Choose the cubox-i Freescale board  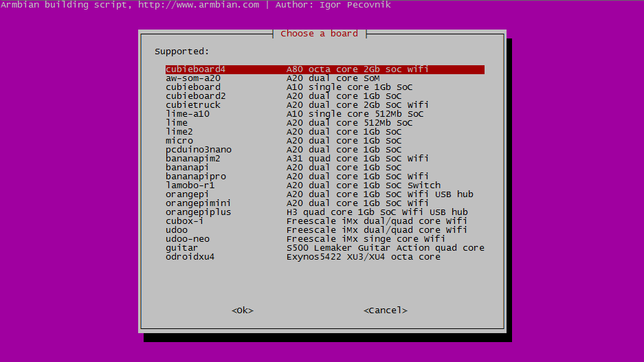325,221
